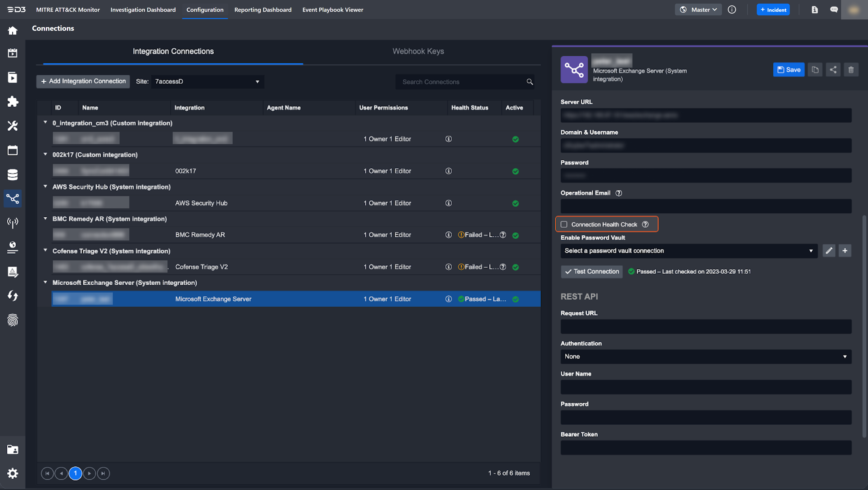Image resolution: width=868 pixels, height=490 pixels.
Task: Click pencil edit icon beside password vault
Action: [x=829, y=251]
